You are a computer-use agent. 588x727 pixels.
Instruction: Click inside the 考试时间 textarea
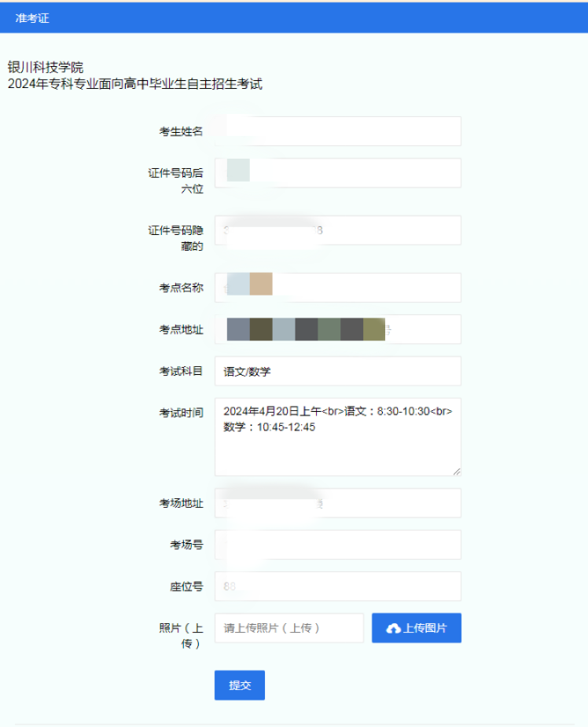pyautogui.click(x=337, y=437)
